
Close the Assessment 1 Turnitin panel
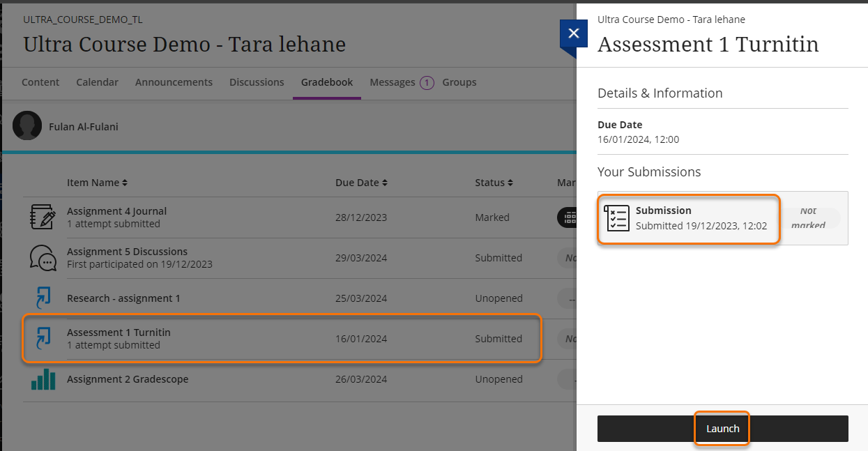[573, 33]
